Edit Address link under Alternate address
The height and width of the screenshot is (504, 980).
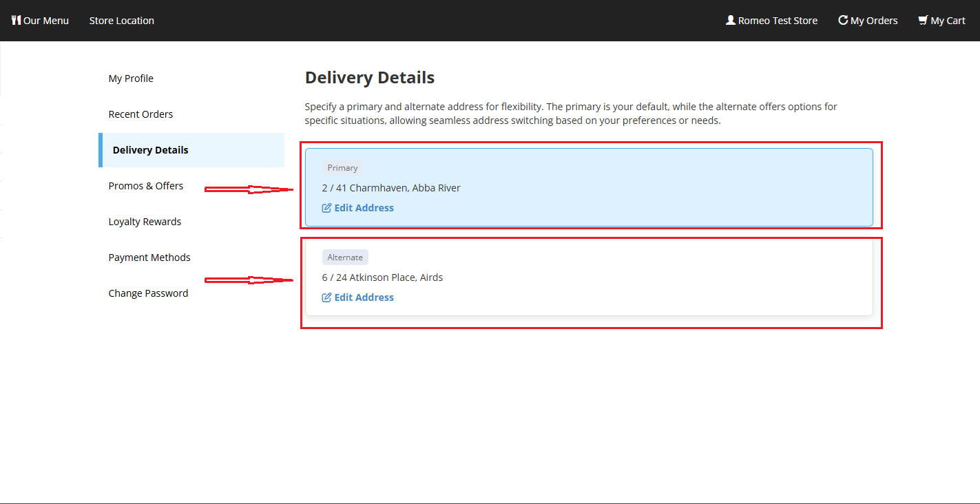tap(358, 297)
